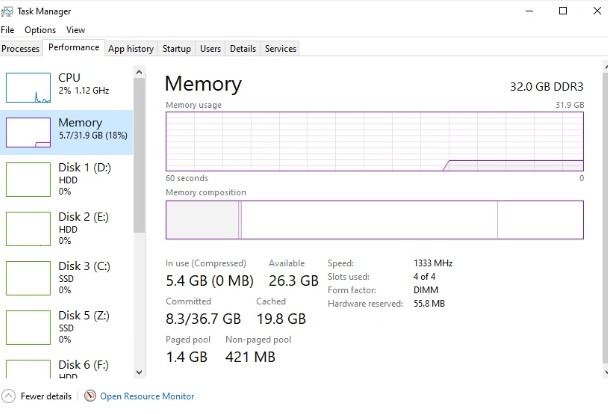Open Disk 5 (Z:) SSD performance view
Image resolution: width=608 pixels, height=414 pixels.
pyautogui.click(x=67, y=327)
